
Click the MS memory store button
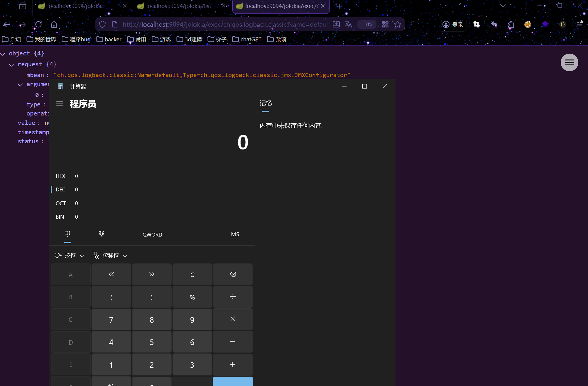235,234
